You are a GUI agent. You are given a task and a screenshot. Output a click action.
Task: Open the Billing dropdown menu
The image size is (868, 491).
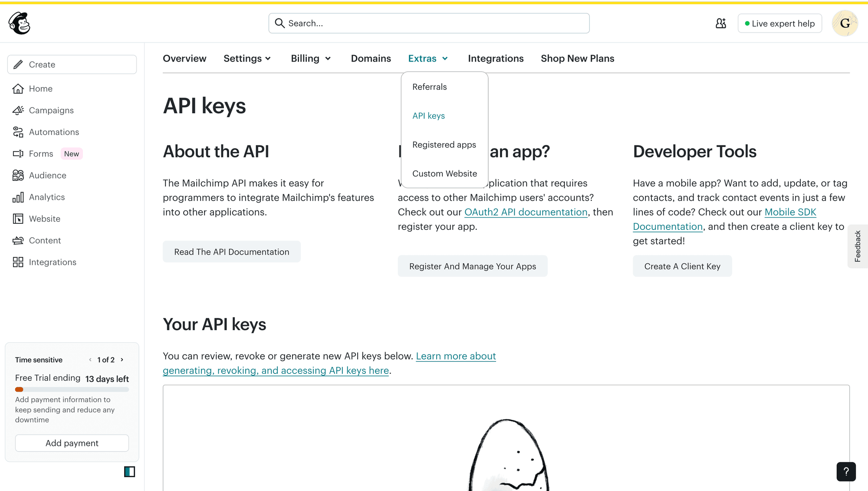pyautogui.click(x=310, y=58)
